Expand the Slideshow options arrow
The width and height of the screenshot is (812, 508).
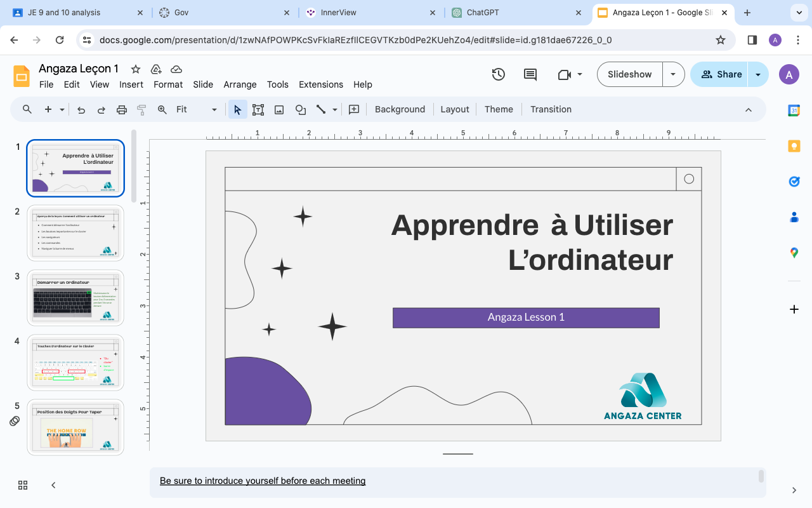click(x=673, y=74)
